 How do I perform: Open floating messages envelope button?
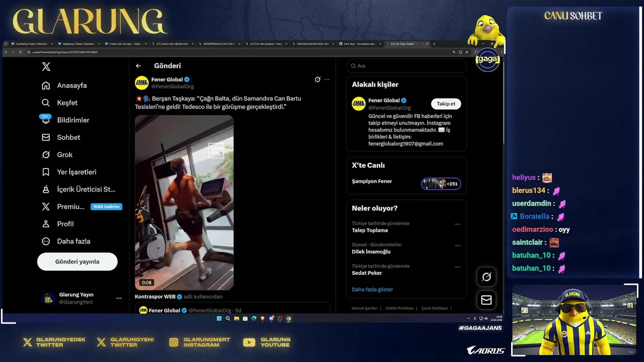[487, 300]
